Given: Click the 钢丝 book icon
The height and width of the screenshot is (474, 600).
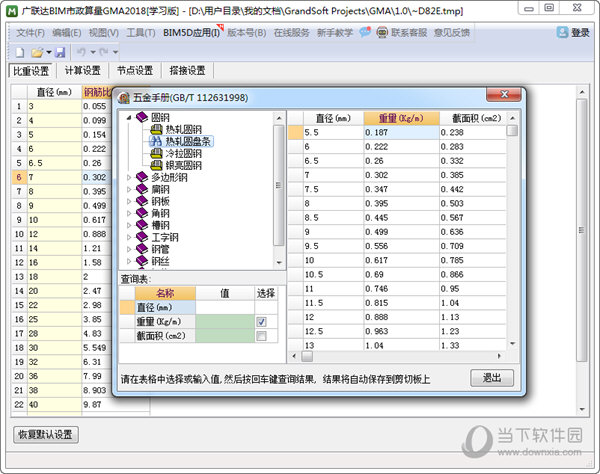Looking at the screenshot, I should click(142, 261).
